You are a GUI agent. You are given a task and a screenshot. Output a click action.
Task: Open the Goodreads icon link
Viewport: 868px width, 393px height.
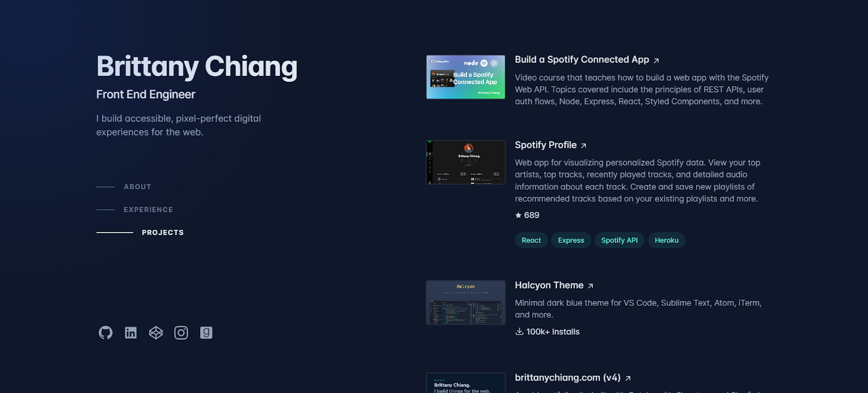pos(206,333)
